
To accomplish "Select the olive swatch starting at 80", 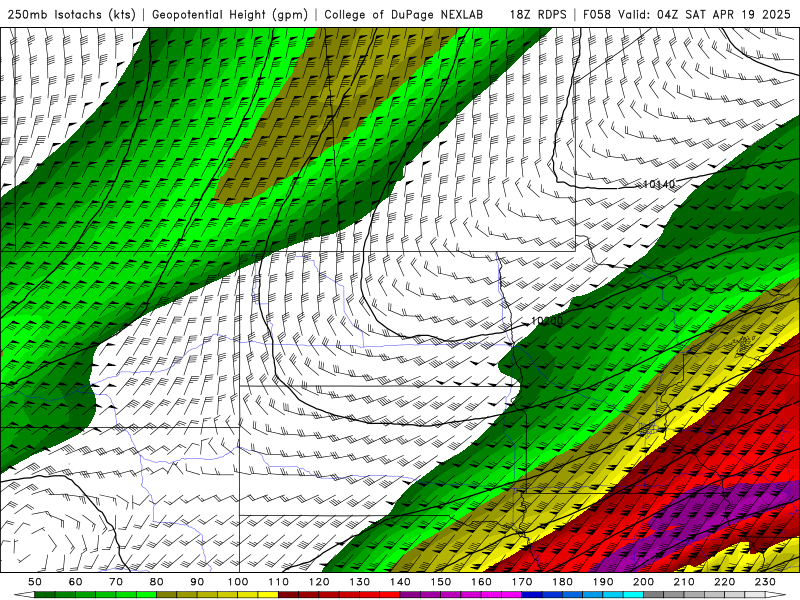I will 166,594.
